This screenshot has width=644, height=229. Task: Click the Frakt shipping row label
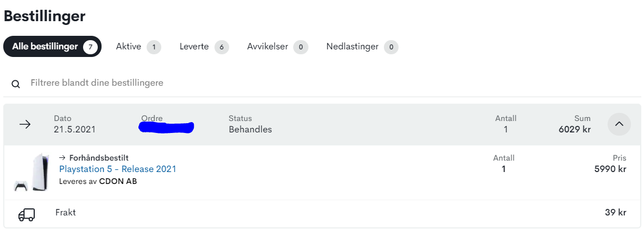66,213
